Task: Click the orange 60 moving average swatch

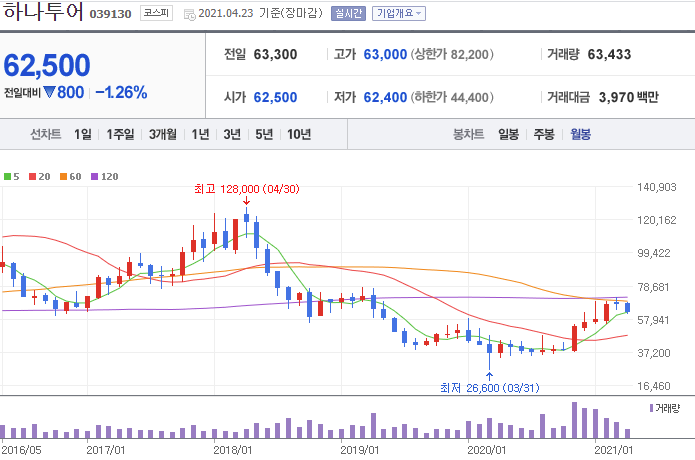Action: click(63, 176)
